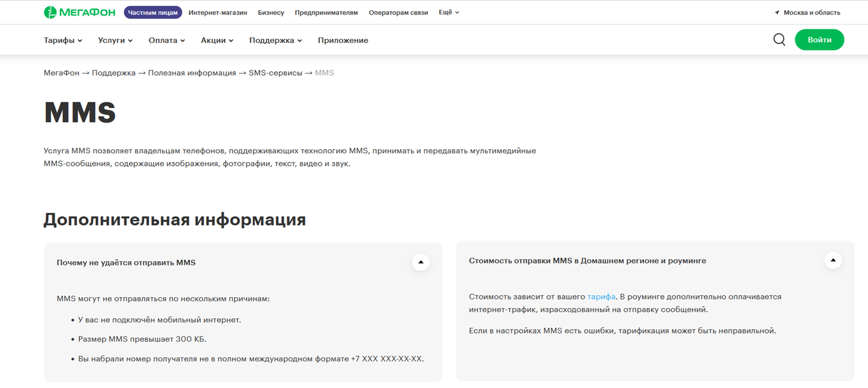Open SMS-сервисы breadcrumb
The image size is (868, 388).
275,73
